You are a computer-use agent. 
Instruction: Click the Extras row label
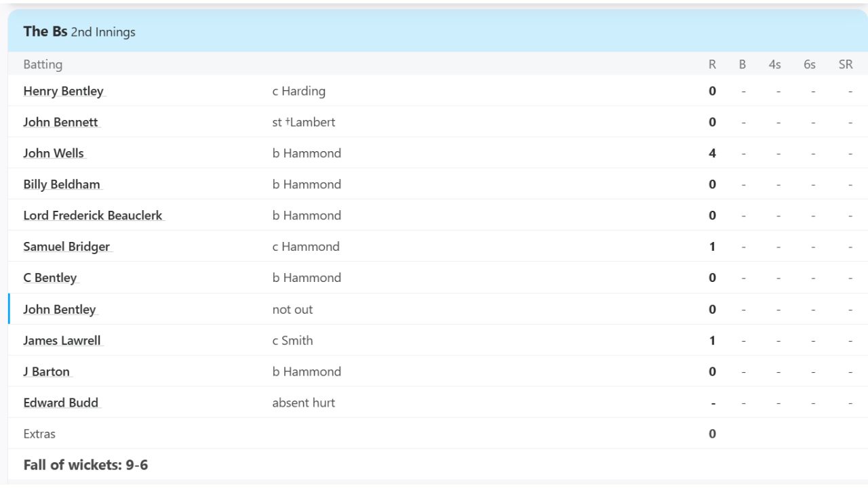click(39, 434)
